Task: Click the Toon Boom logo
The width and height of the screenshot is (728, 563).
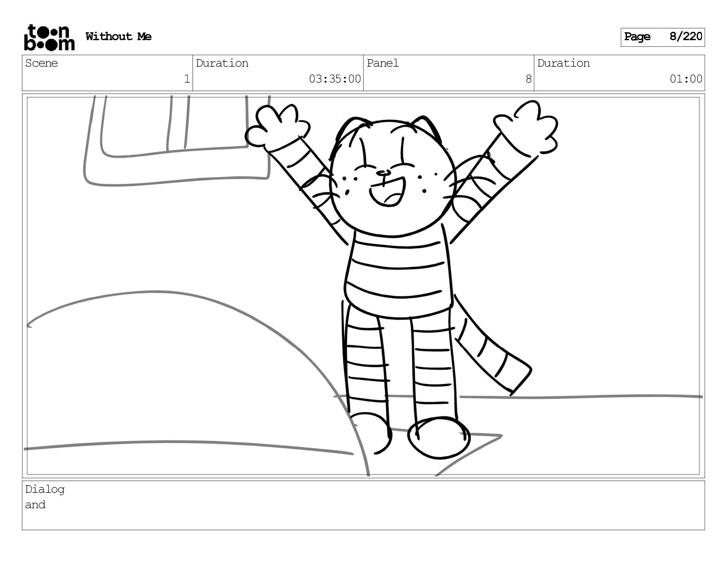Action: pos(49,38)
